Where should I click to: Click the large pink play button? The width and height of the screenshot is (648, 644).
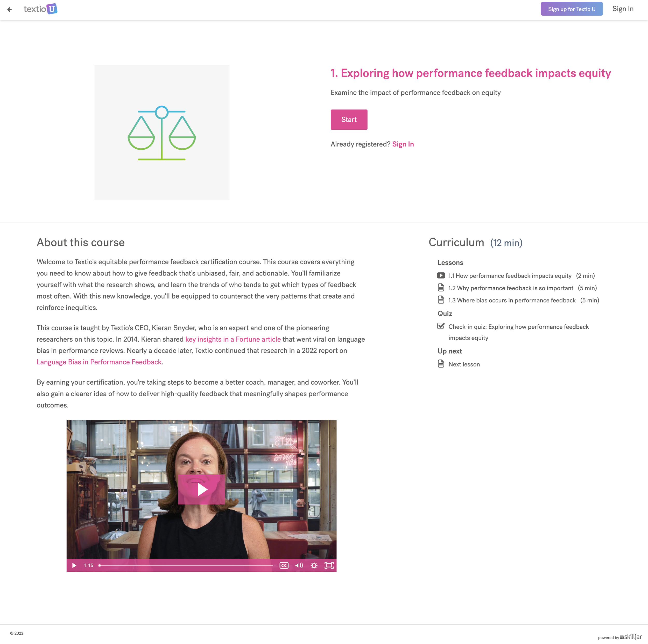click(x=202, y=489)
